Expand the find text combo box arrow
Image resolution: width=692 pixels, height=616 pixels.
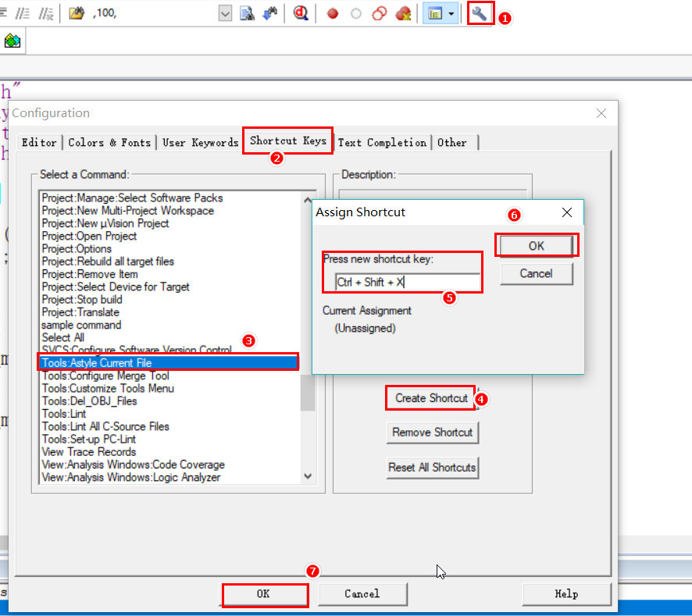[225, 14]
